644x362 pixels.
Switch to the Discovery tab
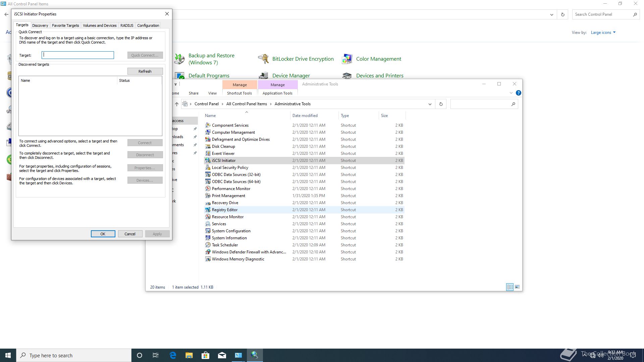pos(40,25)
